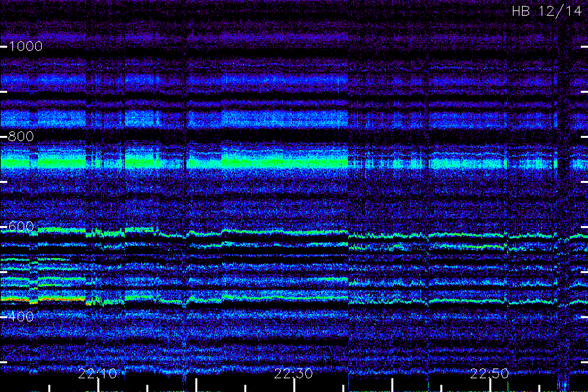
Task: Click the 800 frequency axis label
Action: click(21, 136)
